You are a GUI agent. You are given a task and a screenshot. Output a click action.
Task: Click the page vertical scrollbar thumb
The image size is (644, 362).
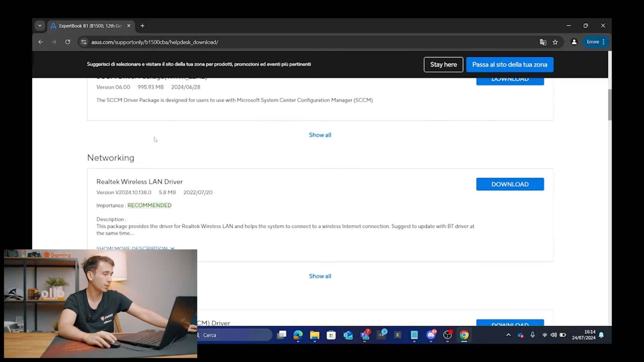(x=609, y=105)
